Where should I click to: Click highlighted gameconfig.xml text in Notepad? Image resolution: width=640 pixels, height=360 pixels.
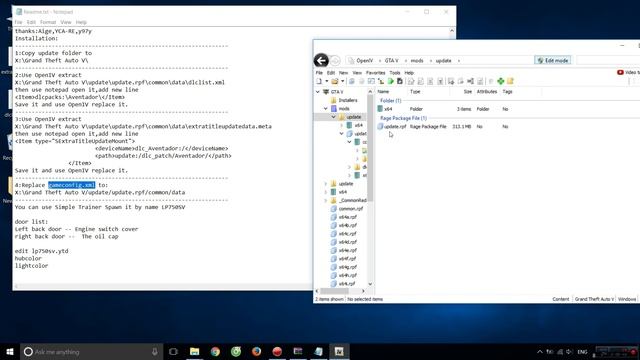[x=71, y=185]
